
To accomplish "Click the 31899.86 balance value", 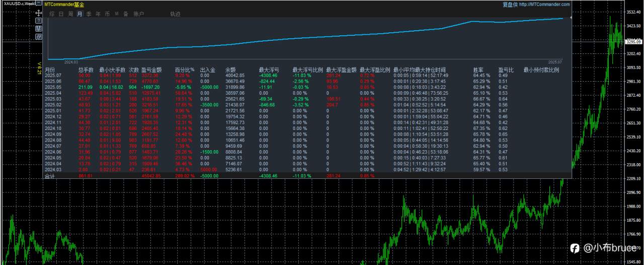I will point(235,87).
